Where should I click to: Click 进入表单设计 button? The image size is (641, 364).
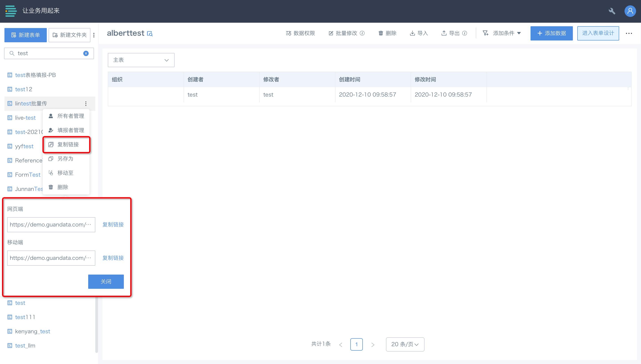click(x=598, y=33)
